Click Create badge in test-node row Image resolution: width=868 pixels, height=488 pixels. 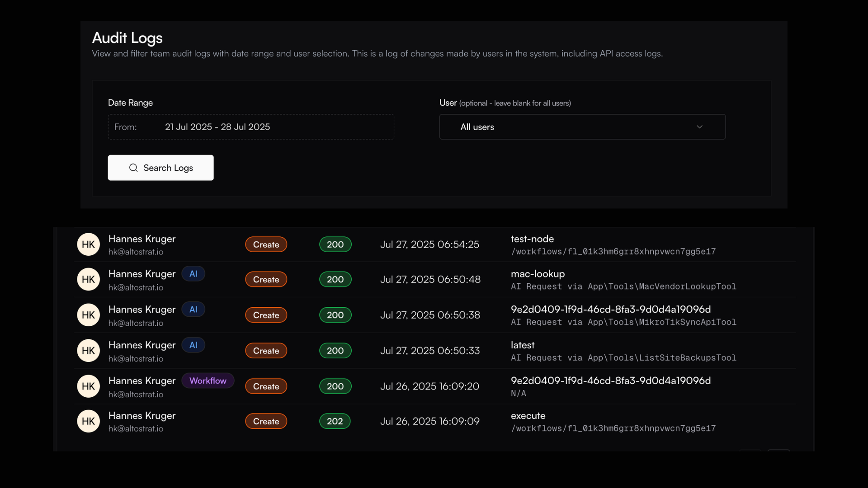(x=266, y=244)
